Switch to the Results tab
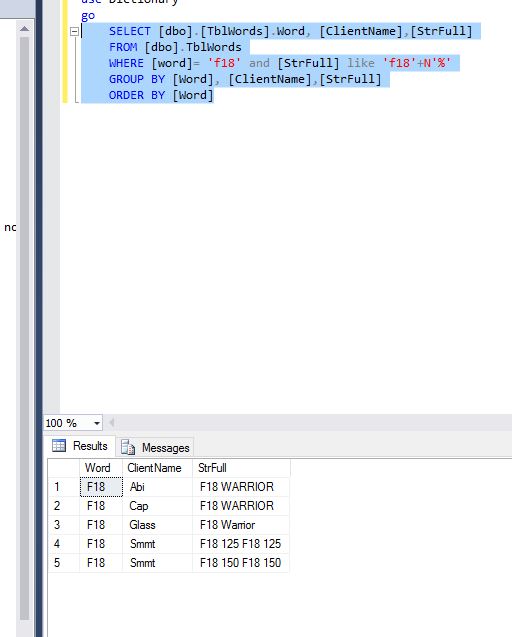The width and height of the screenshot is (512, 637). click(x=80, y=446)
